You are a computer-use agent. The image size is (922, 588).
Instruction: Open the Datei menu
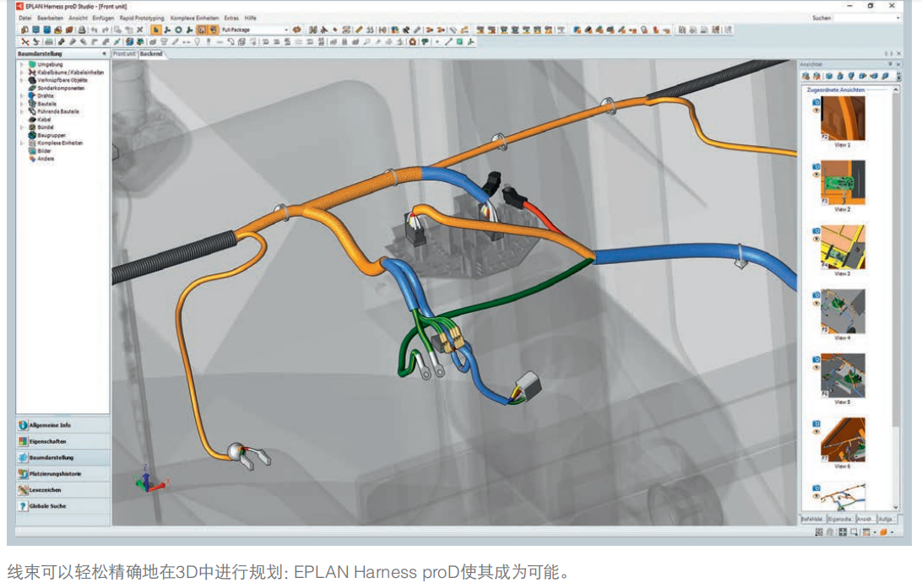(x=24, y=19)
